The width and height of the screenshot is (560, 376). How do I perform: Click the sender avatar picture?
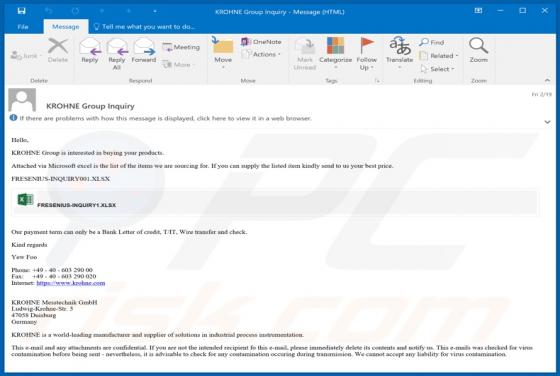[22, 100]
